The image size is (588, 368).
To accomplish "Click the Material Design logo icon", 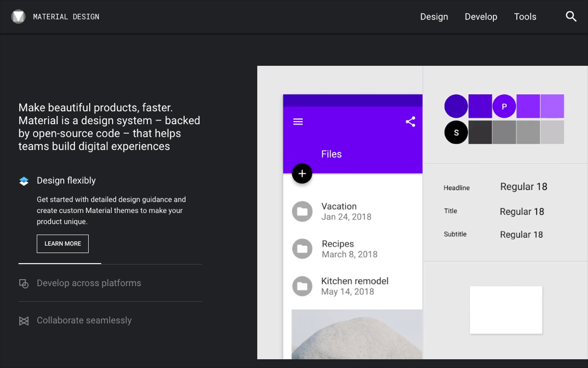I will pyautogui.click(x=18, y=17).
